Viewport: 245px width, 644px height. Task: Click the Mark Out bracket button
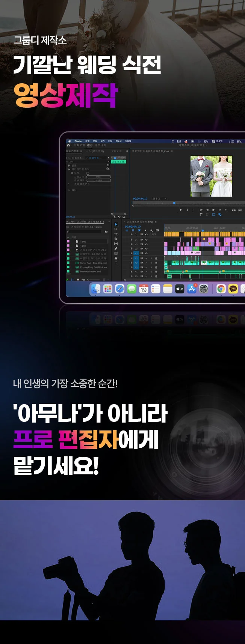(193, 210)
